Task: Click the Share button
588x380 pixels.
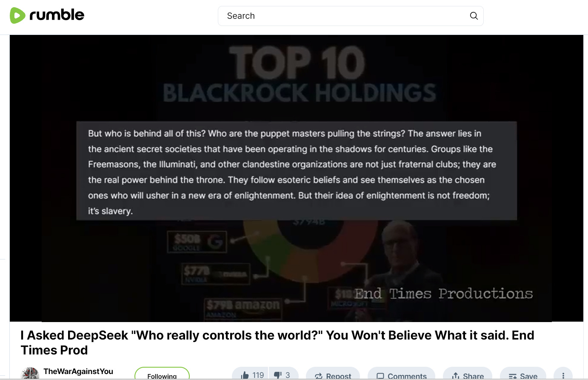Action: (468, 374)
